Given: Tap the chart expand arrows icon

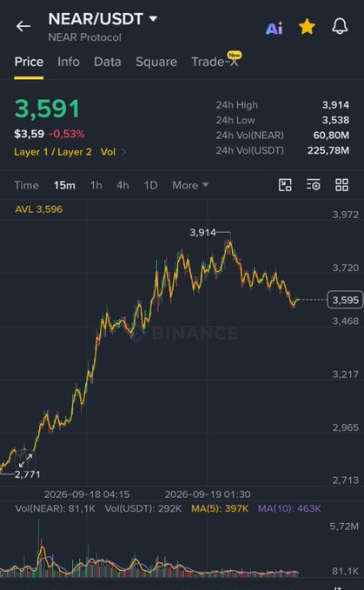Looking at the screenshot, I should pyautogui.click(x=25, y=461).
